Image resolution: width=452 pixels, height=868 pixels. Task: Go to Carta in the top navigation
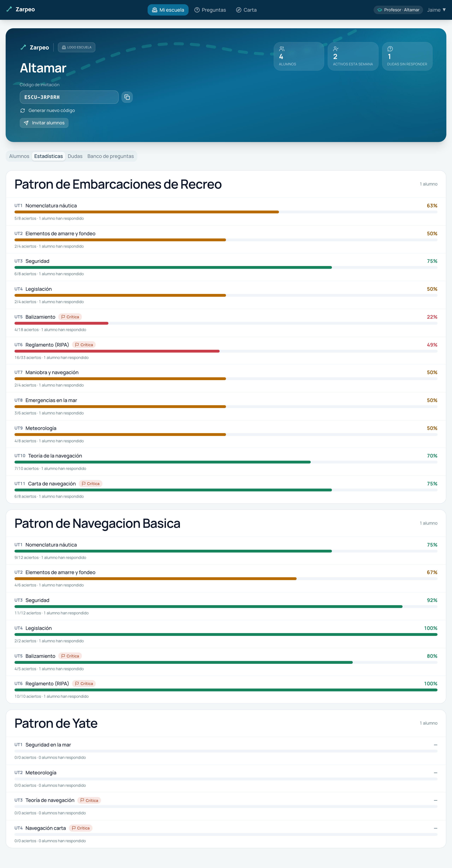tap(246, 10)
